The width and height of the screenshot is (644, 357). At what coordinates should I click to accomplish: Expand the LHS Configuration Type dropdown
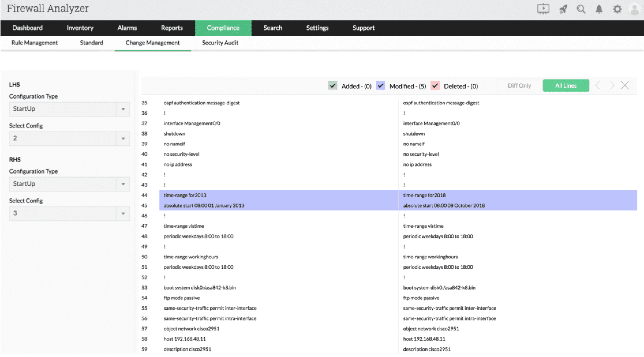69,109
